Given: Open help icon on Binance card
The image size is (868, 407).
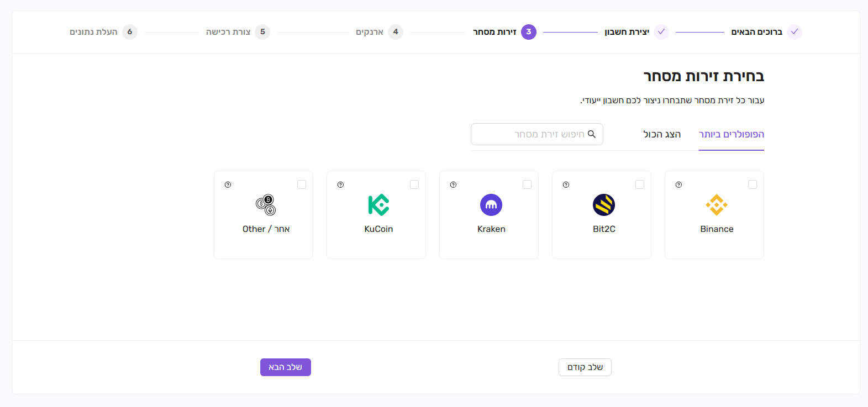Looking at the screenshot, I should coord(678,184).
